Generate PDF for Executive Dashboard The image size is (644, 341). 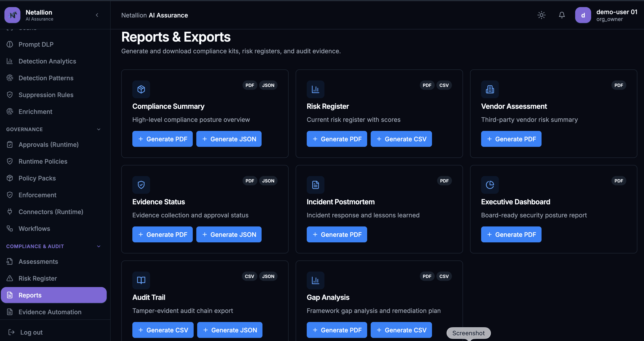coord(511,234)
